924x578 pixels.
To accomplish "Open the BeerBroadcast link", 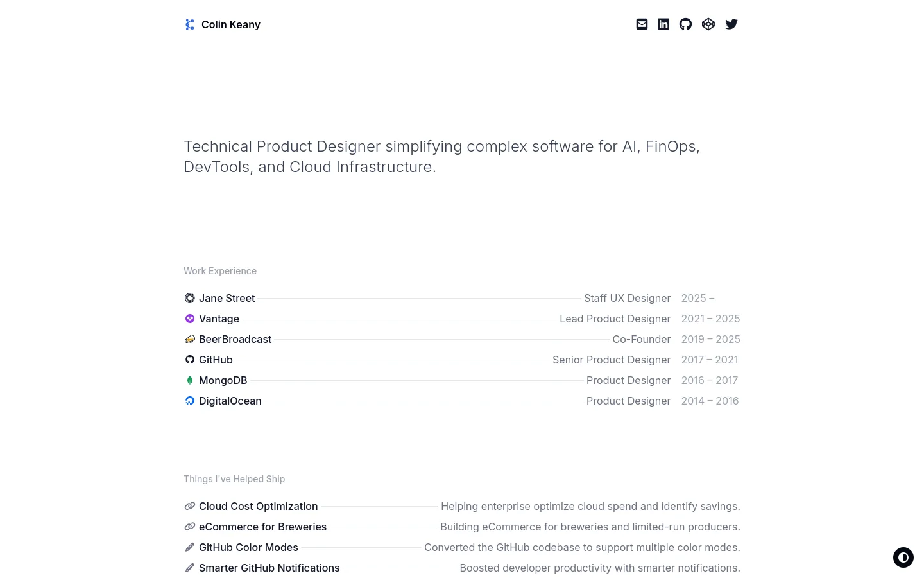I will pyautogui.click(x=235, y=339).
